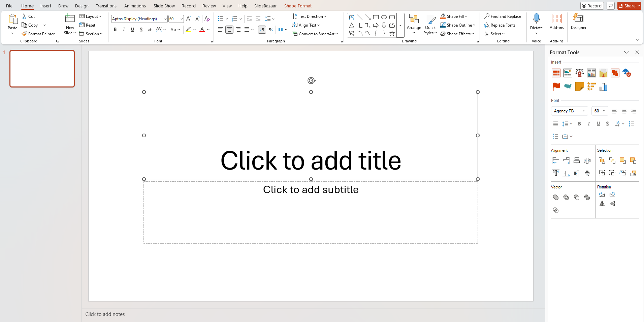Click Find and Replace
The height and width of the screenshot is (322, 644).
503,16
